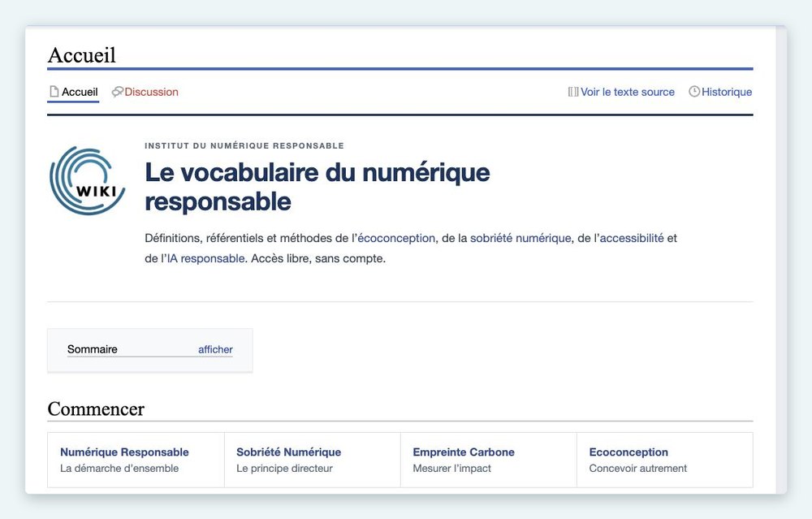Viewport: 812px width, 519px height.
Task: Show the Sommaire via afficher
Action: point(215,349)
